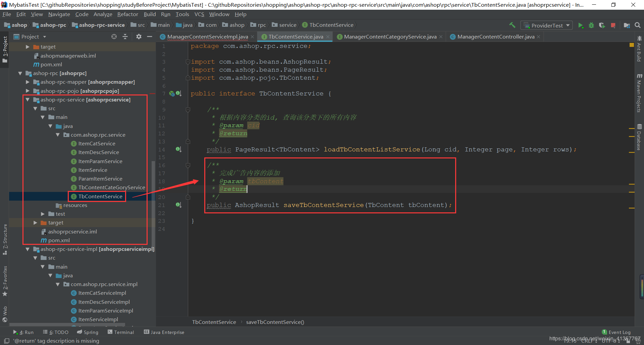Start debugging with the bug icon

click(x=591, y=25)
